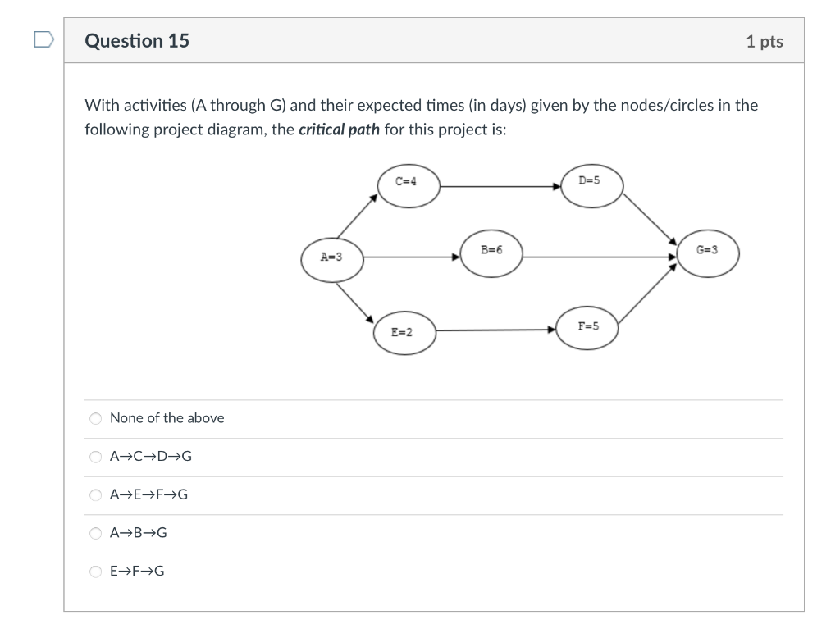Screen dimensions: 840x624
Task: Select the A→C→D→G answer
Action: coord(95,456)
